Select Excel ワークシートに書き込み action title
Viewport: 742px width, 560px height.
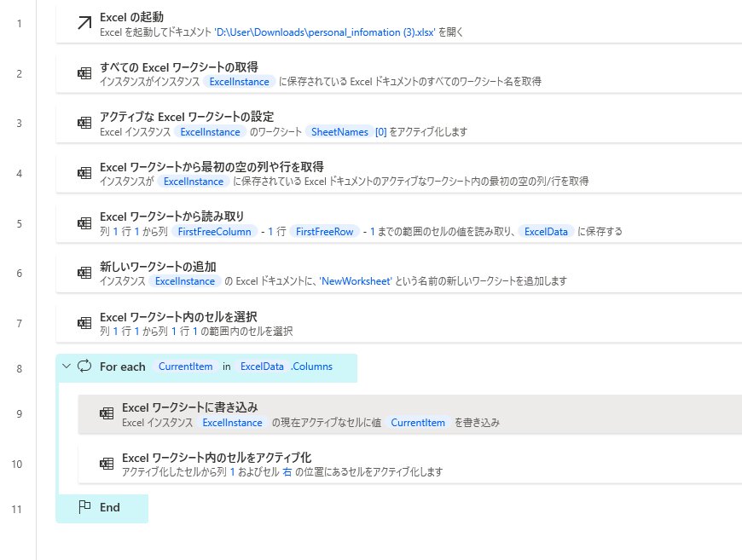[x=189, y=407]
